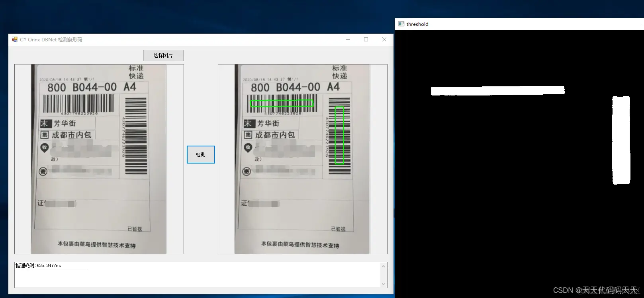Click the 检测 button
The width and height of the screenshot is (644, 298).
coord(201,154)
